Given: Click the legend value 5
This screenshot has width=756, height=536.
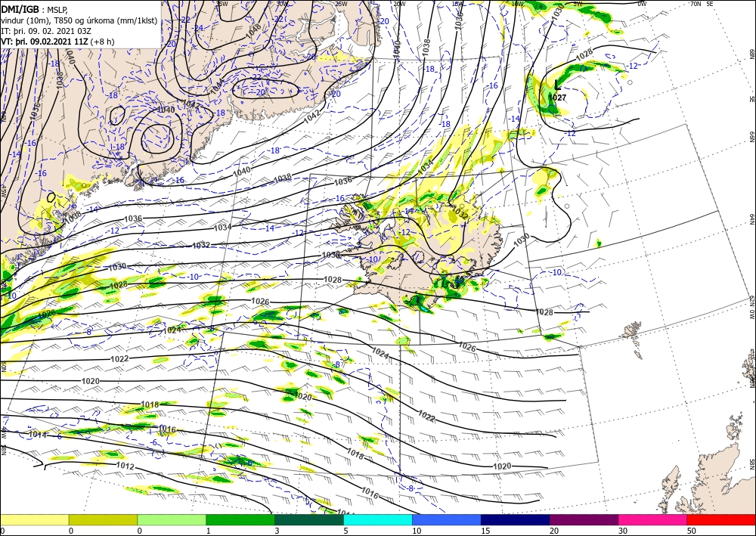Looking at the screenshot, I should coord(345,531).
